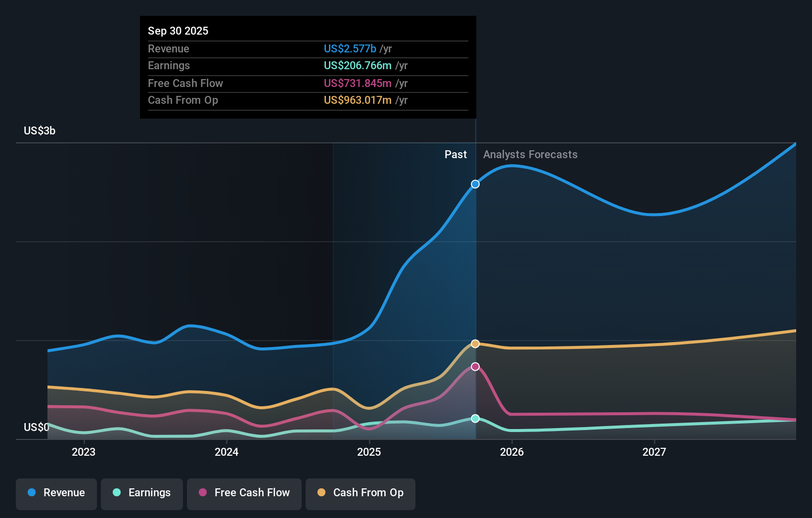Image resolution: width=812 pixels, height=518 pixels.
Task: Click the pink Free Cash Flow data point
Action: tap(475, 367)
